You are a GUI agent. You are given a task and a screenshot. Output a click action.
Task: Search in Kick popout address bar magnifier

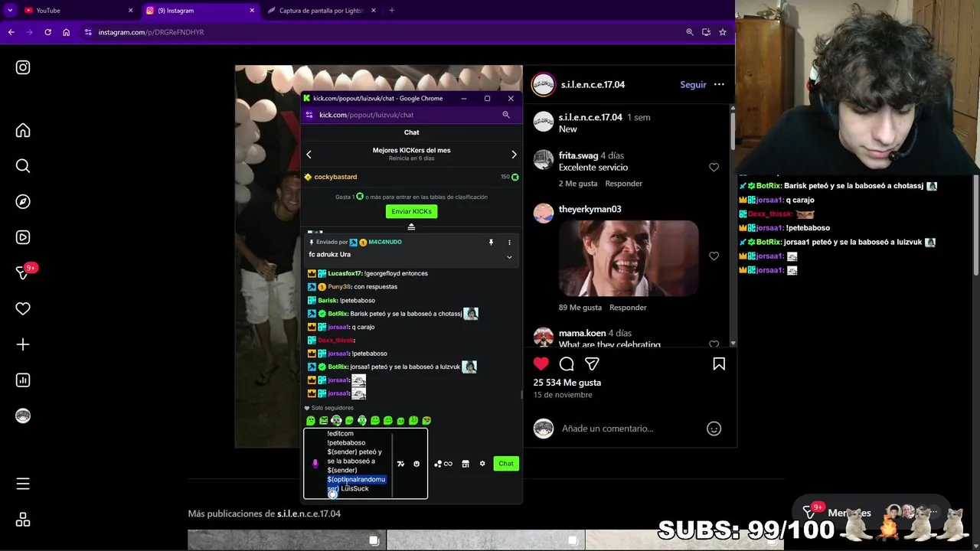pos(506,115)
